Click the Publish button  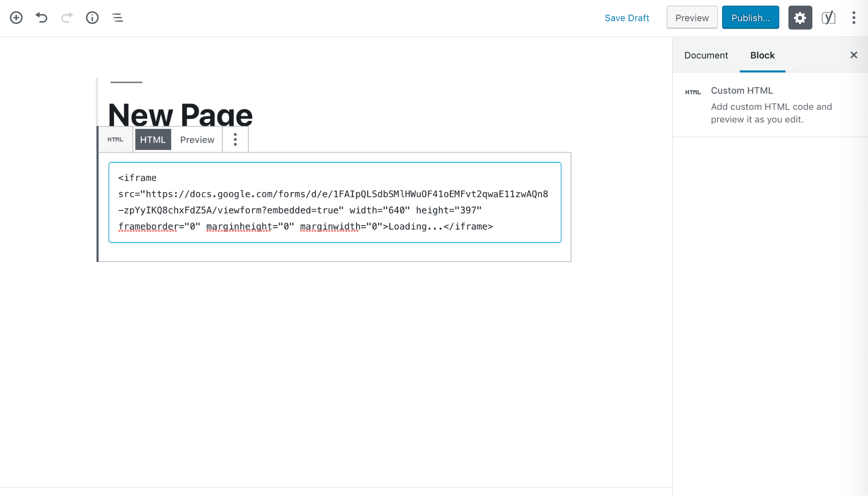click(750, 17)
